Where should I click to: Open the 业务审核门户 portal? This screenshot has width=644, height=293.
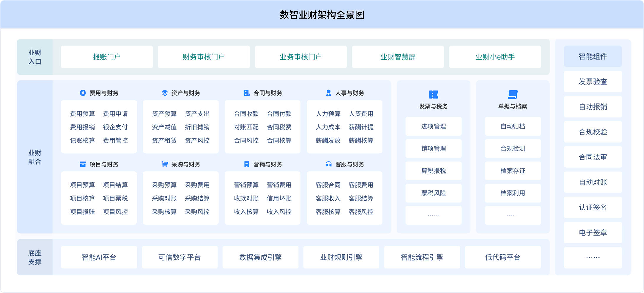(301, 57)
